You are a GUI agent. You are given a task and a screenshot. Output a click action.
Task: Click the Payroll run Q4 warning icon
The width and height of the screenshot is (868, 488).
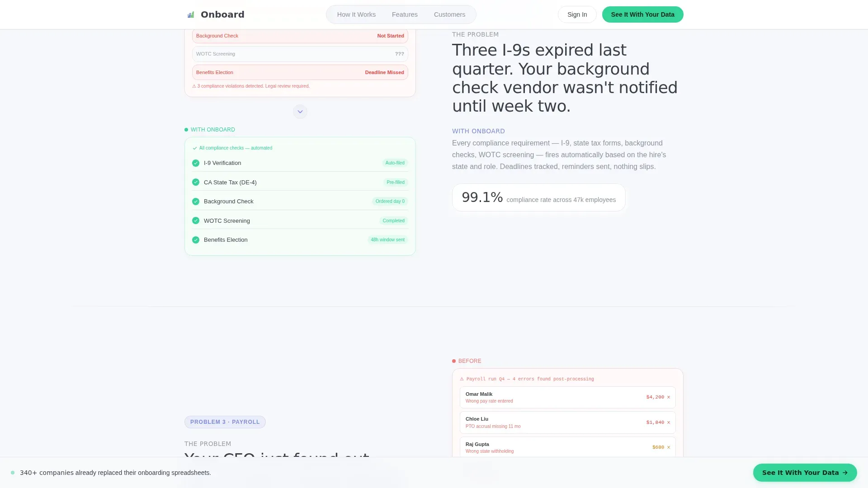tap(462, 379)
